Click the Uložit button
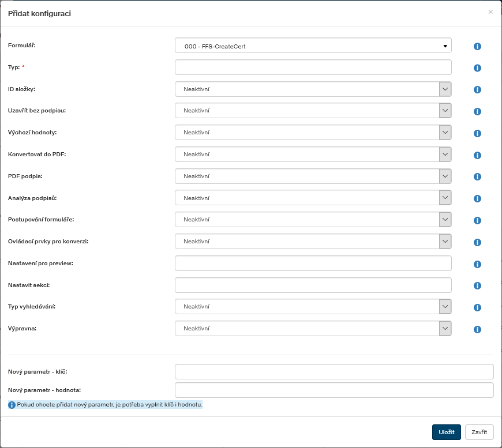502x448 pixels. coord(446,432)
